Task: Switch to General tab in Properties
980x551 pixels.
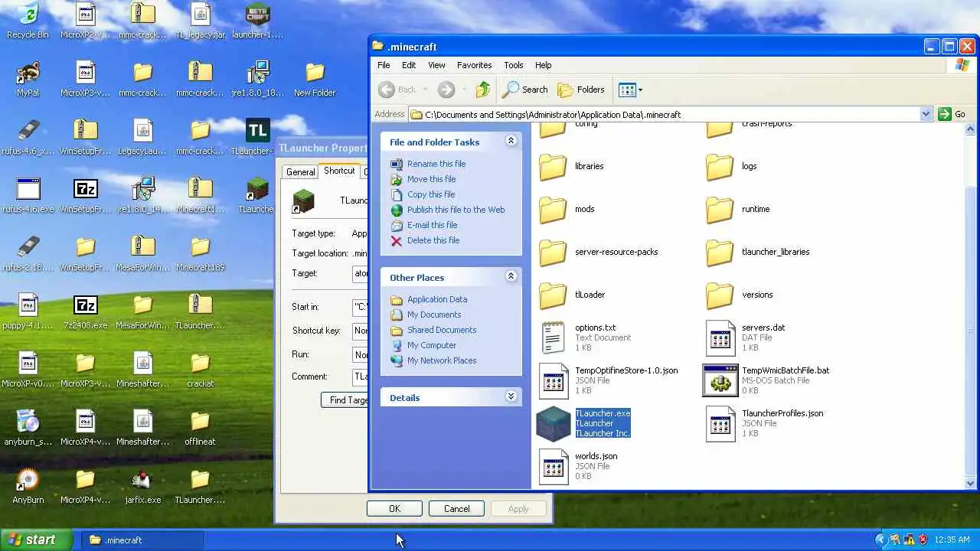Action: 300,172
